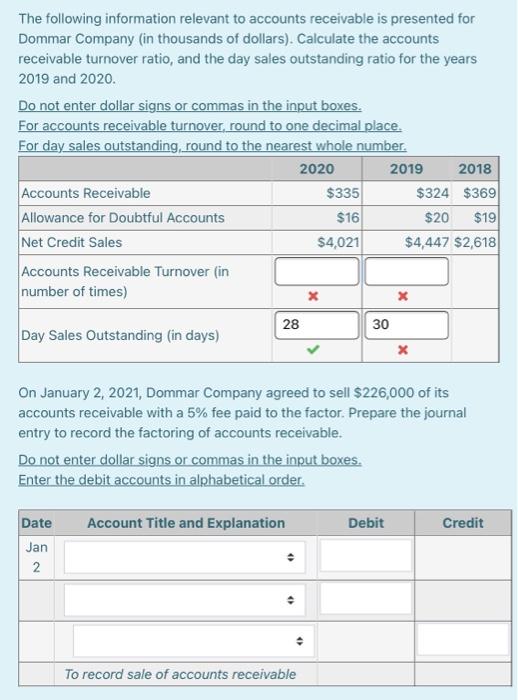The height and width of the screenshot is (700, 518).
Task: Click the red X under 2020 turnover box
Action: point(313,296)
